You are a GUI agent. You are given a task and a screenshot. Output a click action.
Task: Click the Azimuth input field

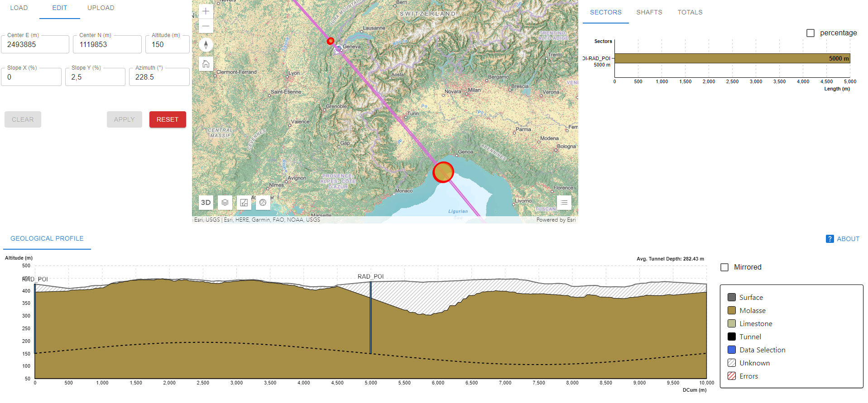click(159, 77)
